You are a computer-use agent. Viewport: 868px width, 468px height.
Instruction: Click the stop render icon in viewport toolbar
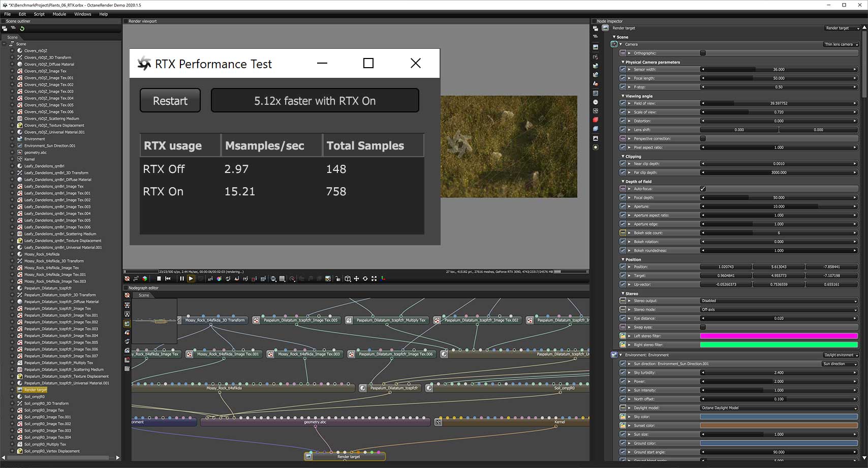point(159,279)
